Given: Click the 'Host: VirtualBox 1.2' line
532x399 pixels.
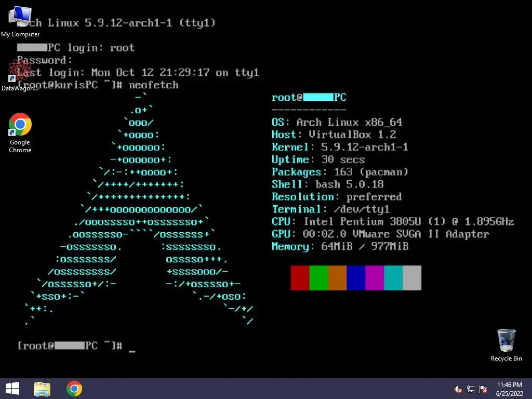Looking at the screenshot, I should [x=334, y=135].
